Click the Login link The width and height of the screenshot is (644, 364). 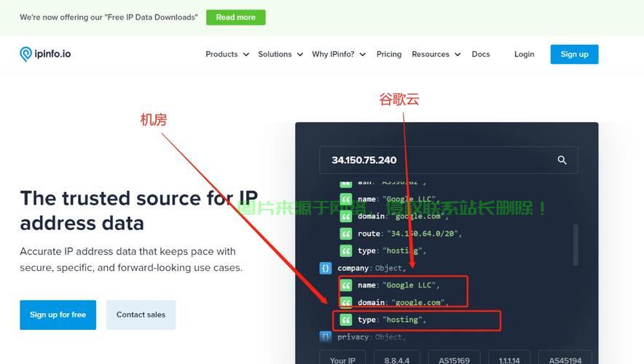click(x=524, y=54)
